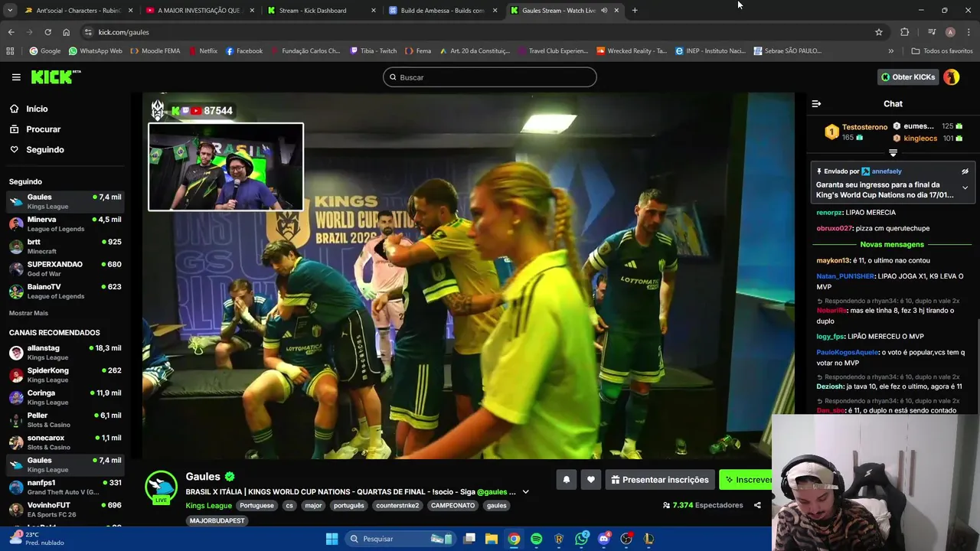Open the user profile avatar top right
The height and width of the screenshot is (551, 980).
tap(951, 77)
